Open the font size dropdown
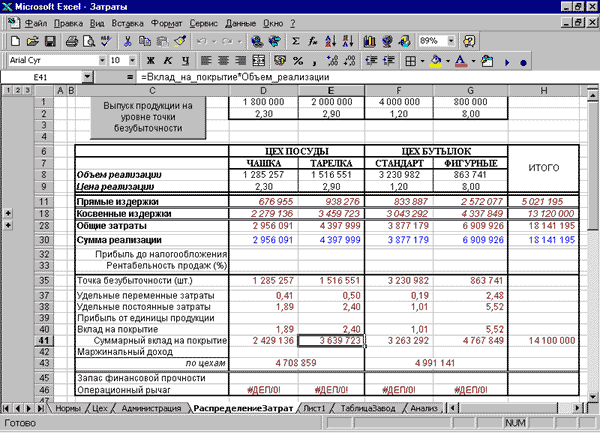 [132, 60]
